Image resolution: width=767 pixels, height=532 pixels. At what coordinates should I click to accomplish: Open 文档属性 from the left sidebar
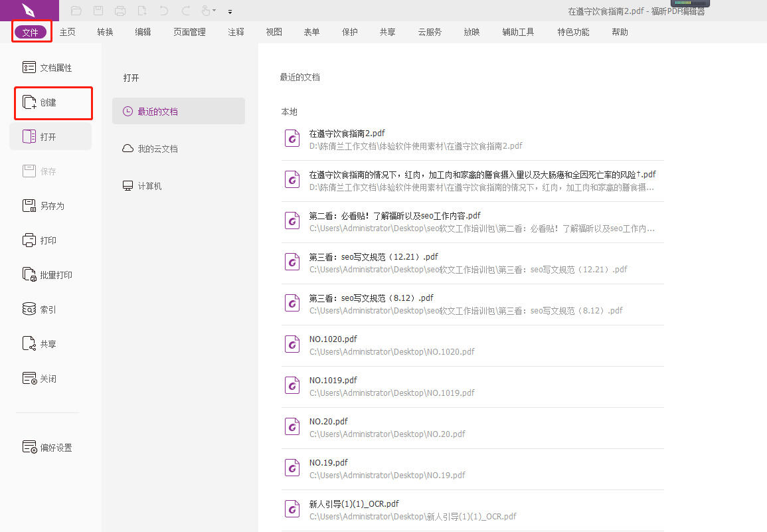click(x=48, y=67)
